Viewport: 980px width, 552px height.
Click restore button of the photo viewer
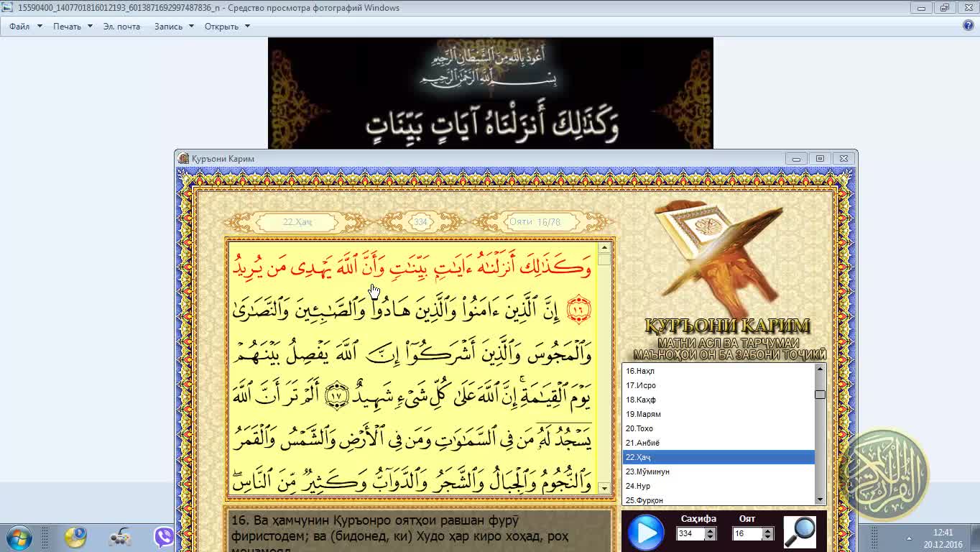click(x=944, y=8)
